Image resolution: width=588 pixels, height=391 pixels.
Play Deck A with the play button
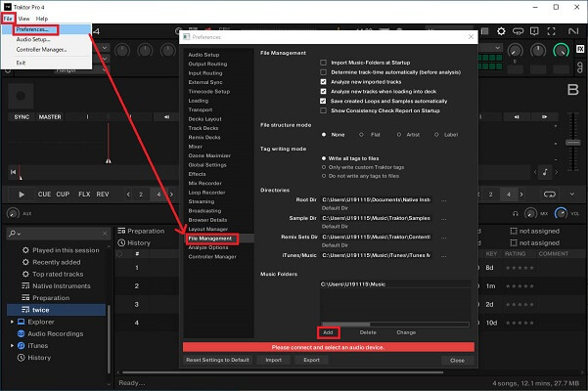pos(22,195)
